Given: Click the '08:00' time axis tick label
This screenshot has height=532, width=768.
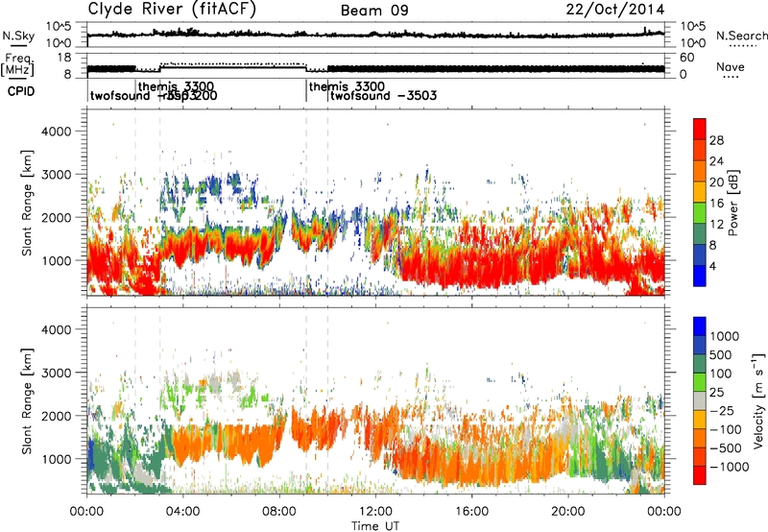Looking at the screenshot, I should (279, 512).
